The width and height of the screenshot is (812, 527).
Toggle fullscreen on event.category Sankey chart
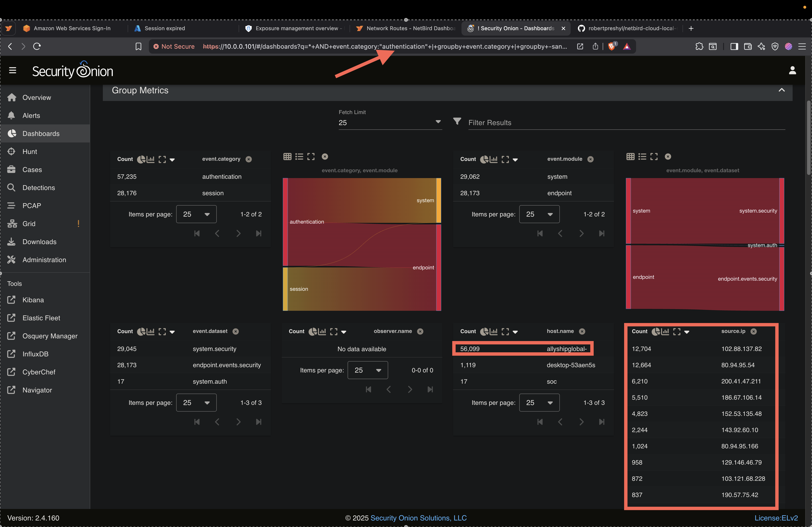311,156
